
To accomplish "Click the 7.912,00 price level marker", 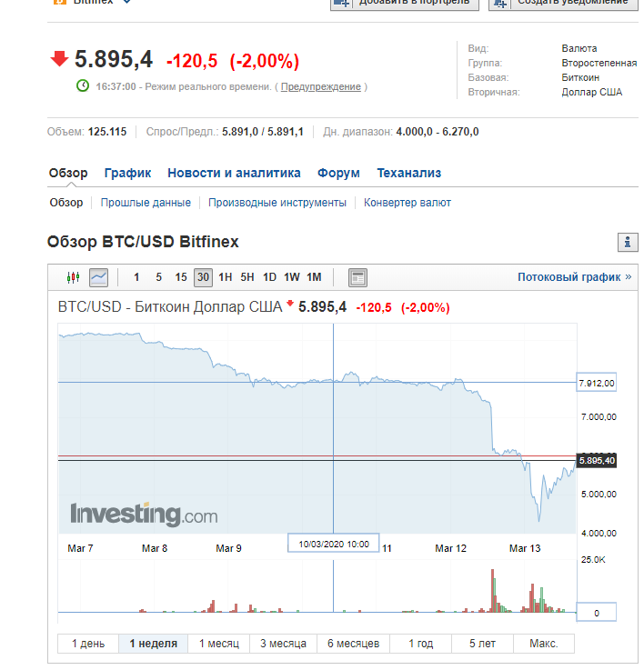I will click(x=597, y=383).
